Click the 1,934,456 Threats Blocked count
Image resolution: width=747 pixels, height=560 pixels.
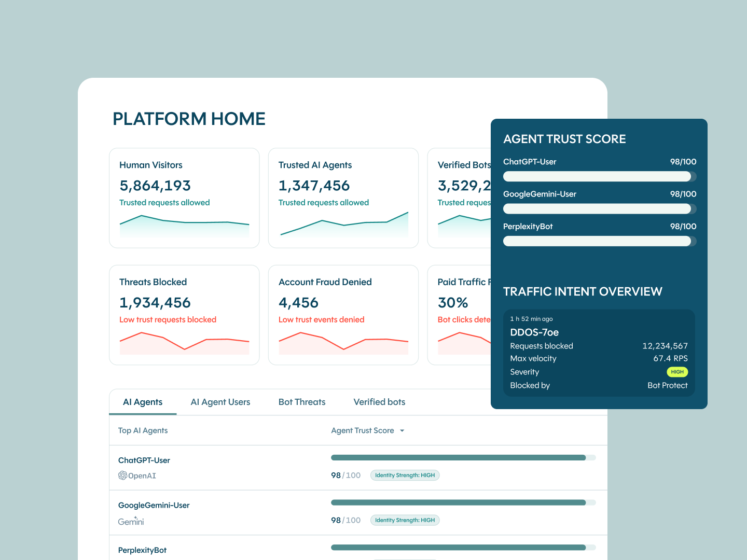point(155,303)
